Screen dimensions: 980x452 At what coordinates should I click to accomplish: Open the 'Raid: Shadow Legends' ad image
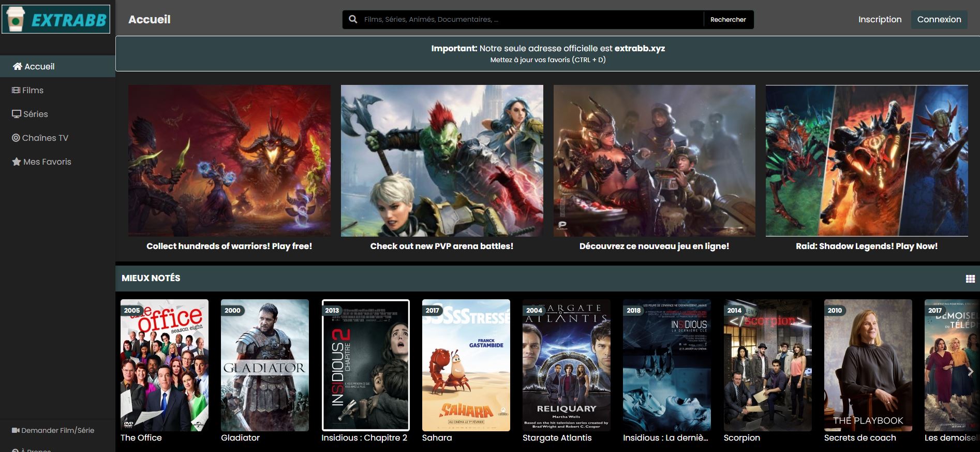pos(867,161)
